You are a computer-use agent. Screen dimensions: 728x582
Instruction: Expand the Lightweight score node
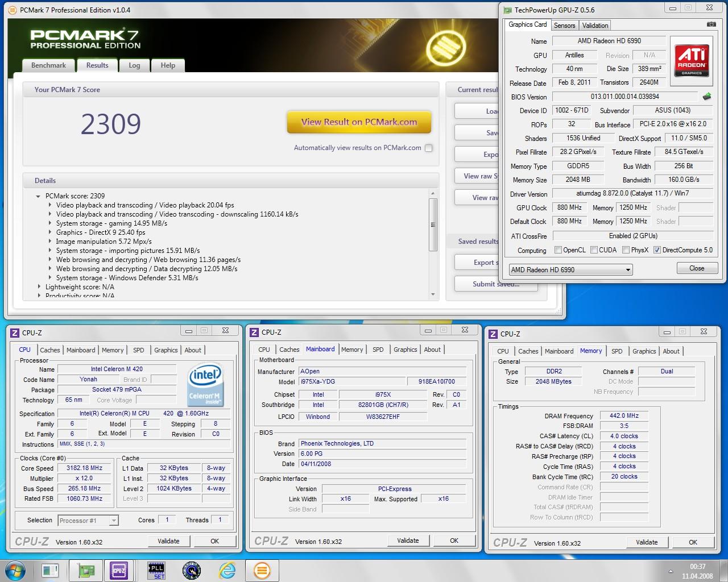[x=39, y=287]
